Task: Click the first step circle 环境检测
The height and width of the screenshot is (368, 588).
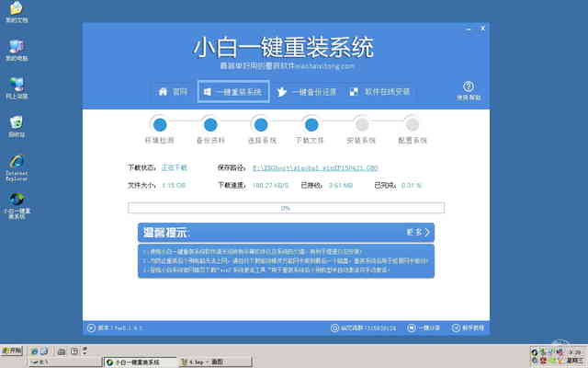Action: pos(160,125)
